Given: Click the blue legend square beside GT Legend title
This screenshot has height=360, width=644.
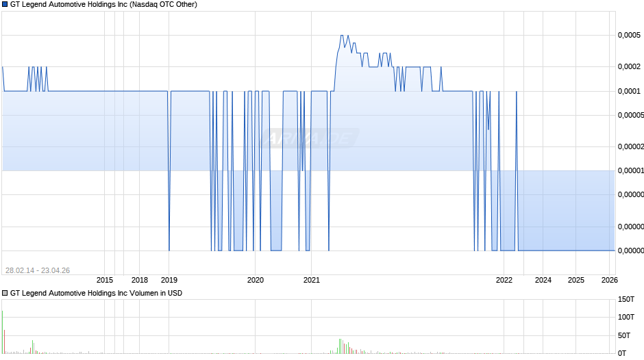Looking at the screenshot, I should click(x=5, y=5).
